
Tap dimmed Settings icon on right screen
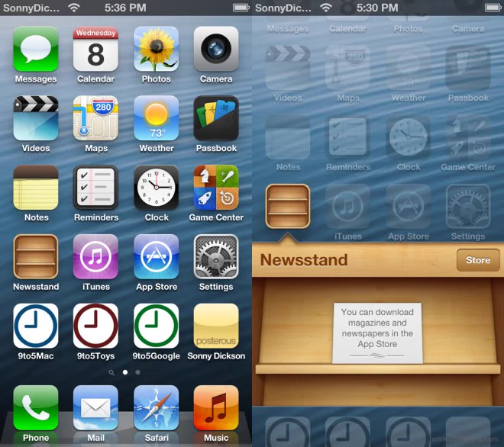tap(468, 206)
